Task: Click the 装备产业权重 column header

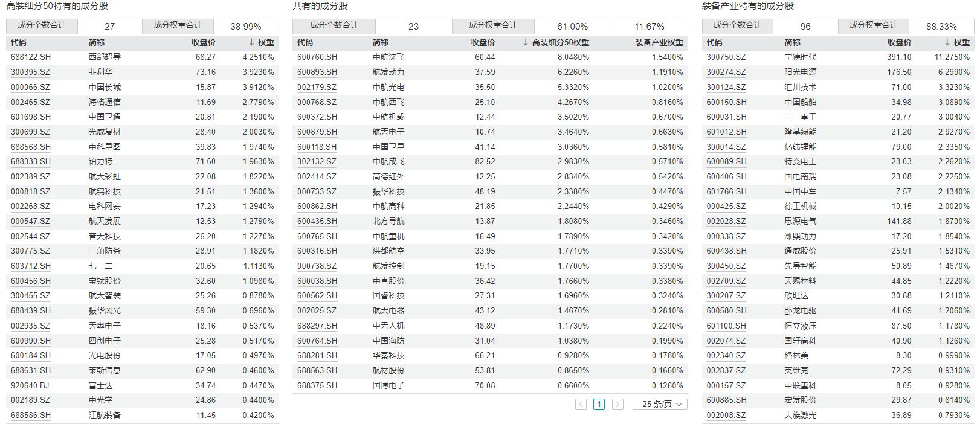Action: click(x=659, y=43)
